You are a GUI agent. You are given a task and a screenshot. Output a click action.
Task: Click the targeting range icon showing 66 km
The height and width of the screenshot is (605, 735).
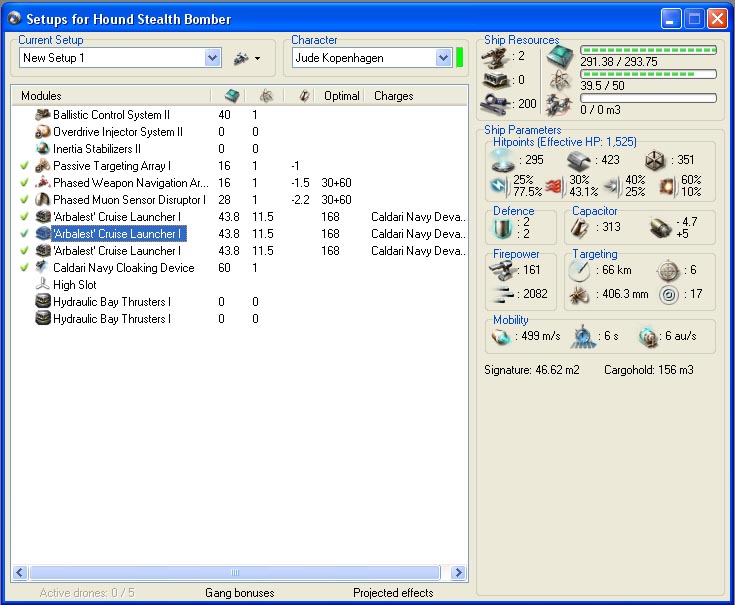[x=579, y=270]
